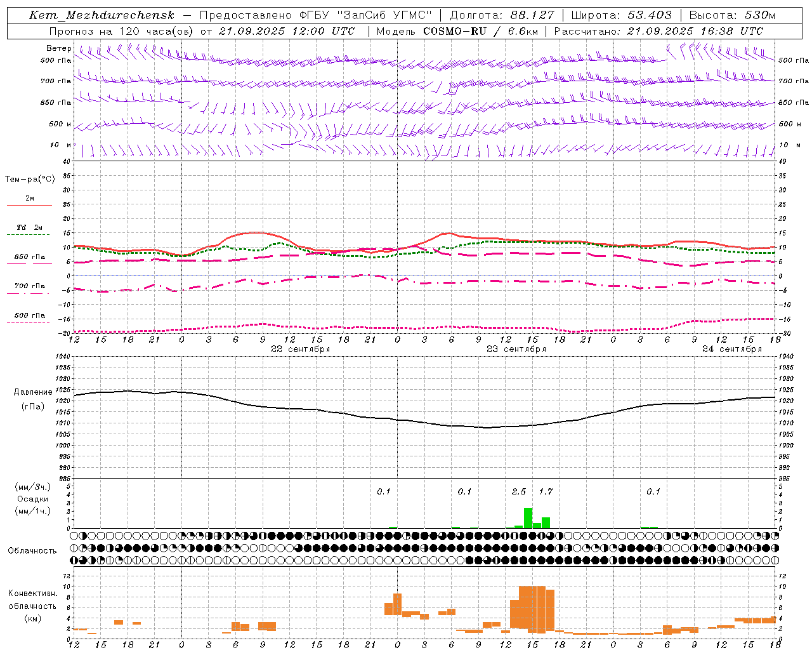
Task: Click the 700 гПа temperature legend entry
Action: coord(30,286)
